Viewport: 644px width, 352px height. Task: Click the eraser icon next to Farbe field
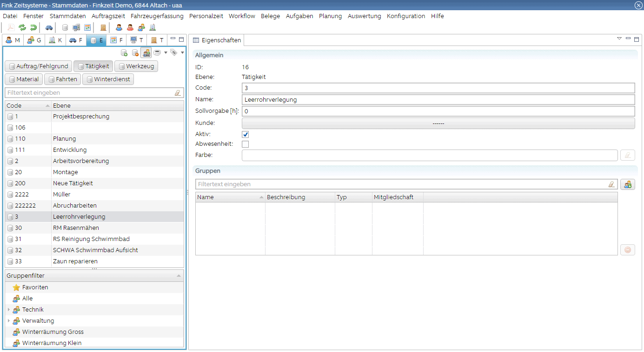pos(628,155)
